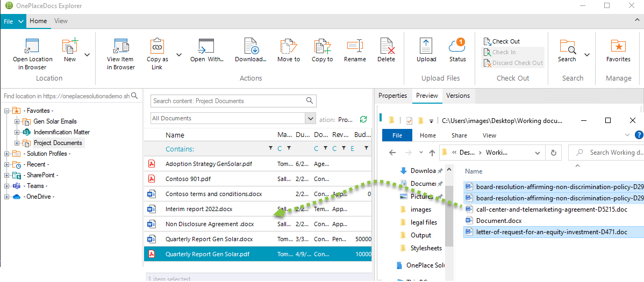Open the View ribbon tab
The width and height of the screenshot is (644, 282).
tap(61, 21)
